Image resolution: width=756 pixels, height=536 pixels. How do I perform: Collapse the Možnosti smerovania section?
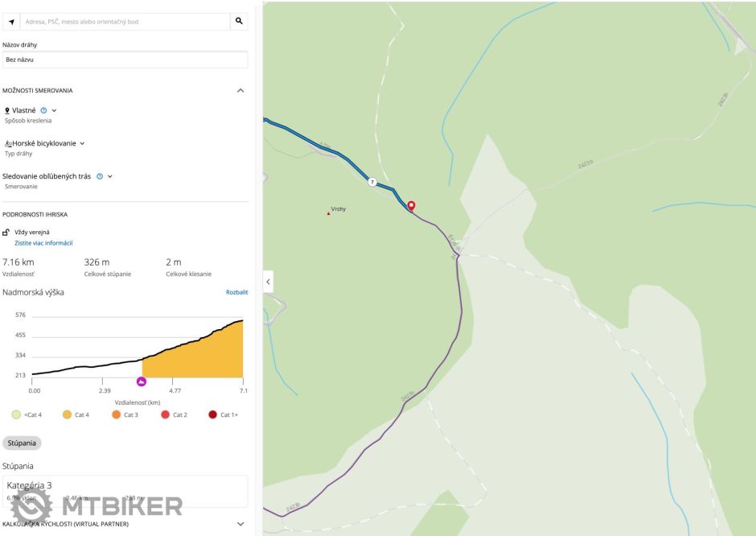point(240,90)
